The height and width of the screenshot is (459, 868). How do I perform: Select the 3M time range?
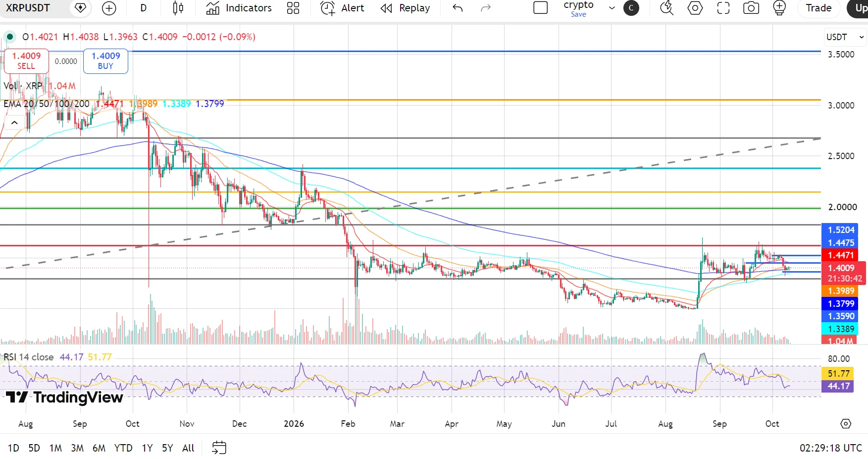point(77,448)
